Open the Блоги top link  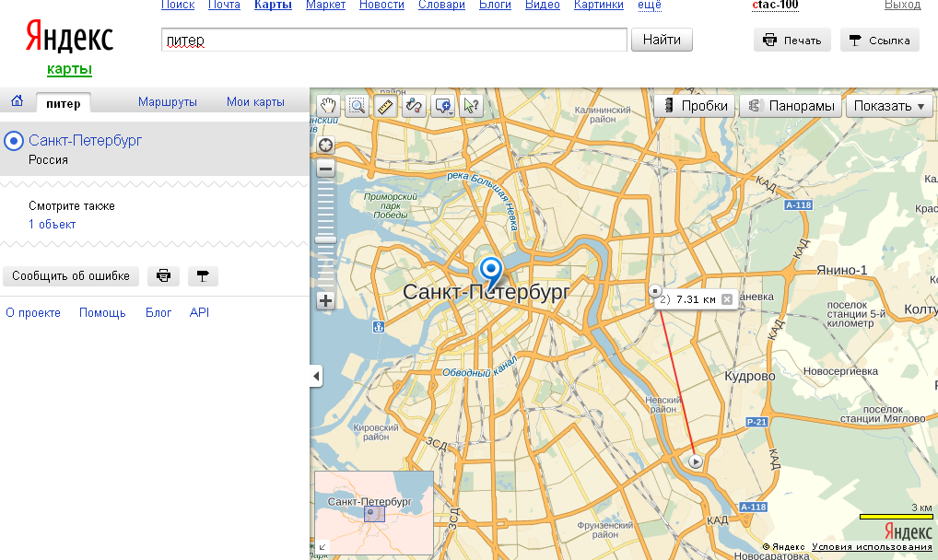pos(495,5)
